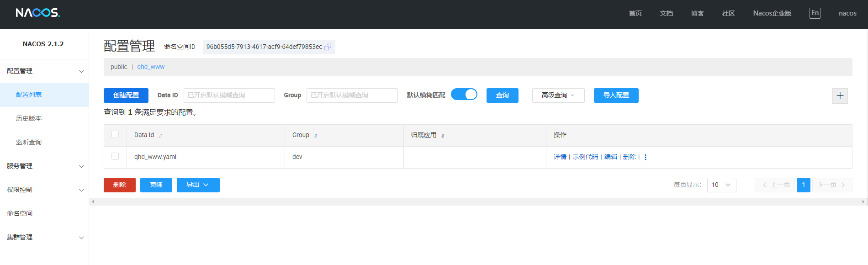Open more actions dots for qhd_www.yaml
Screen dimensions: 868x265
click(646, 157)
